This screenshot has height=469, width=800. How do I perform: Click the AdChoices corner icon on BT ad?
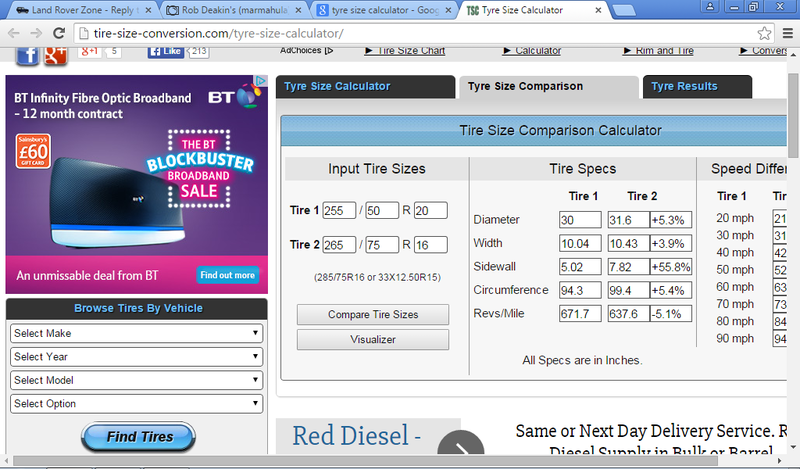[260, 81]
